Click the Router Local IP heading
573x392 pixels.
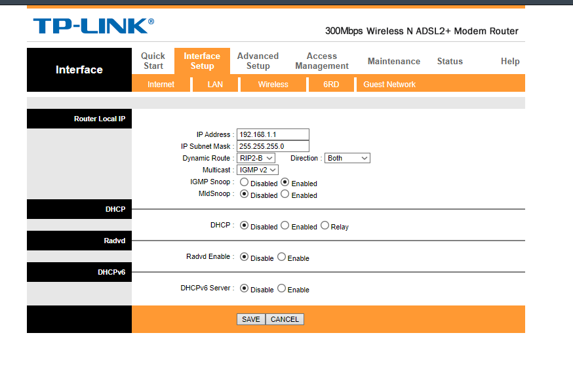pos(100,119)
